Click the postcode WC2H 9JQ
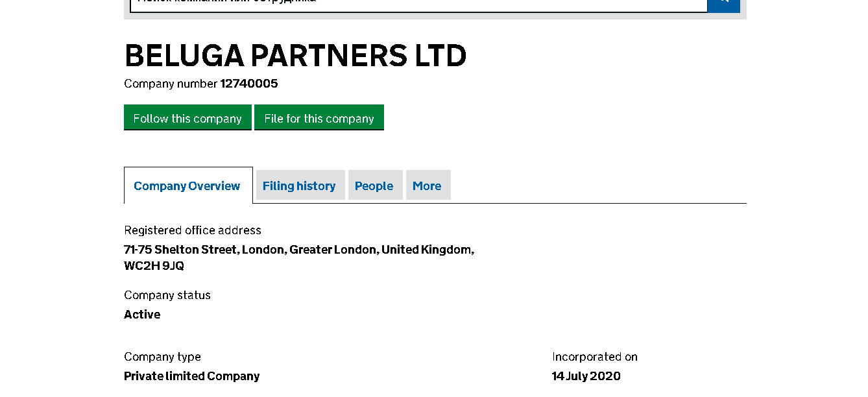Viewport: 868px width, 397px height. (x=154, y=266)
